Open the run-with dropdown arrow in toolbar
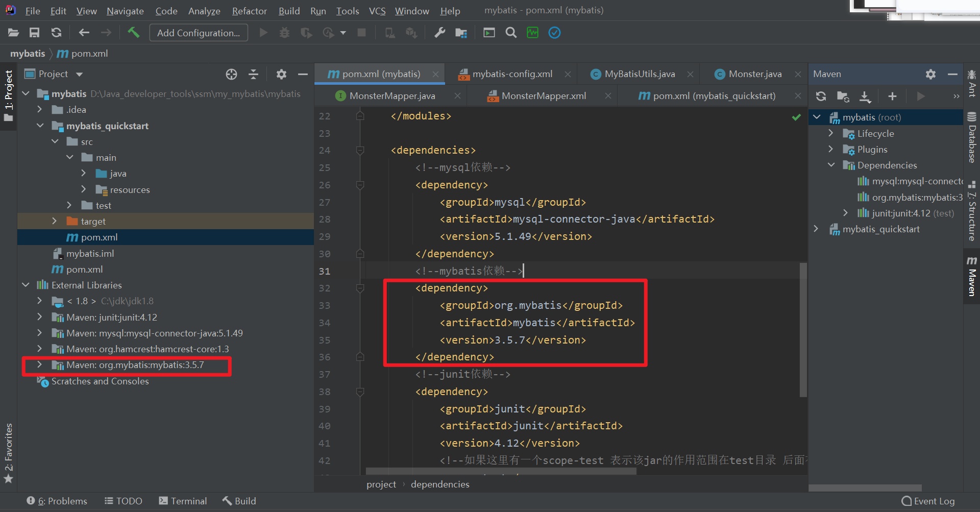Screen dimensions: 980x512 coord(343,33)
